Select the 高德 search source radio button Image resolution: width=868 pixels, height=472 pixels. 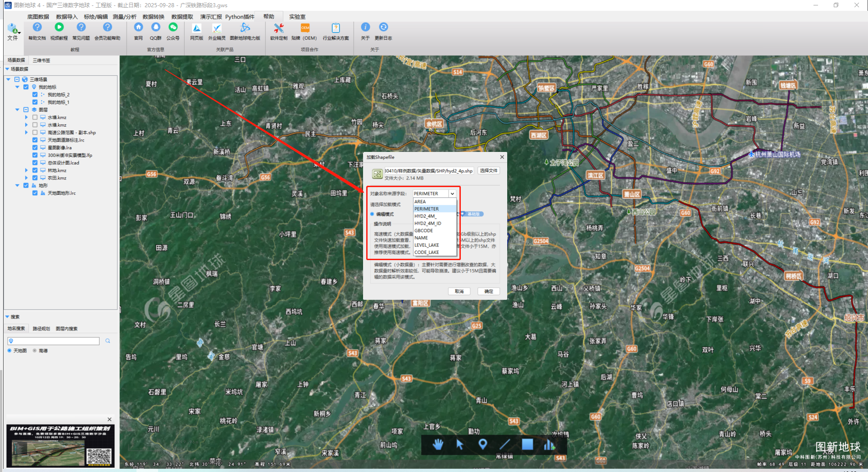(35, 350)
